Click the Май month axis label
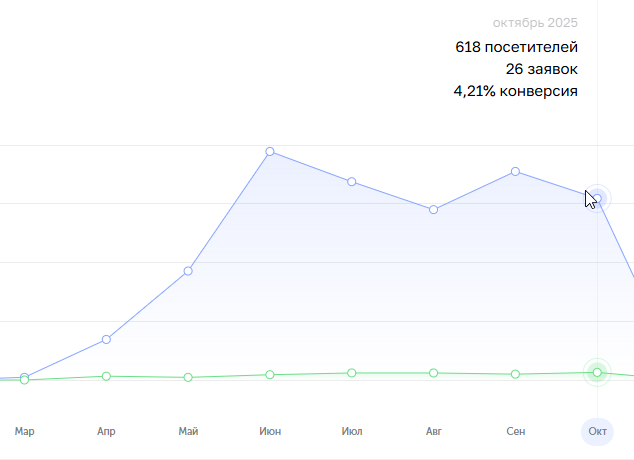The width and height of the screenshot is (634, 460). click(x=188, y=432)
